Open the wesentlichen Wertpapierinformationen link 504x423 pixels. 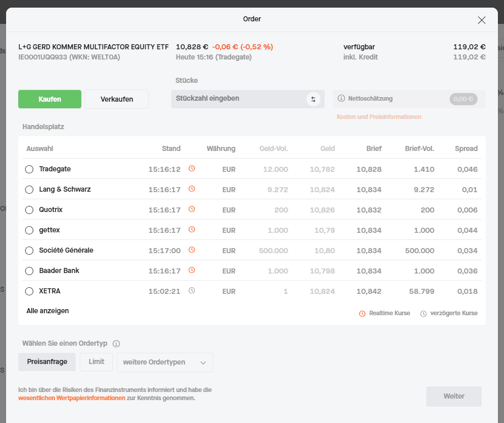[72, 398]
